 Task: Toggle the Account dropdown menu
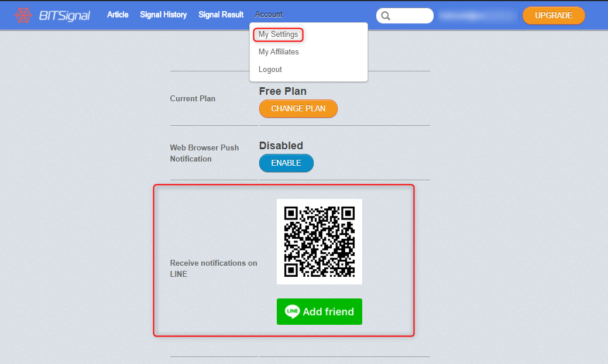click(x=269, y=15)
